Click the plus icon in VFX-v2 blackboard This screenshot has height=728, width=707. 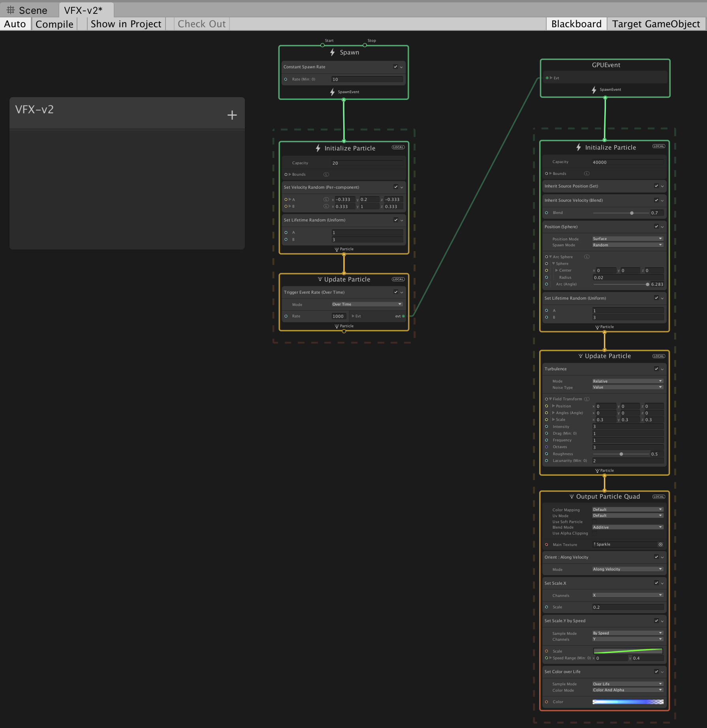232,115
